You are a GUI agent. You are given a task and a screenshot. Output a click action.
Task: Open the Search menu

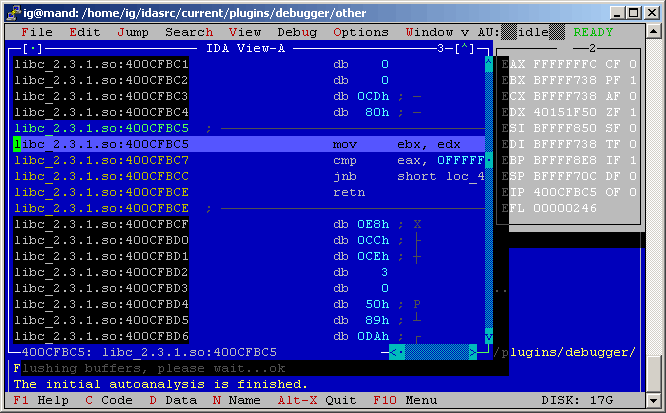[189, 32]
